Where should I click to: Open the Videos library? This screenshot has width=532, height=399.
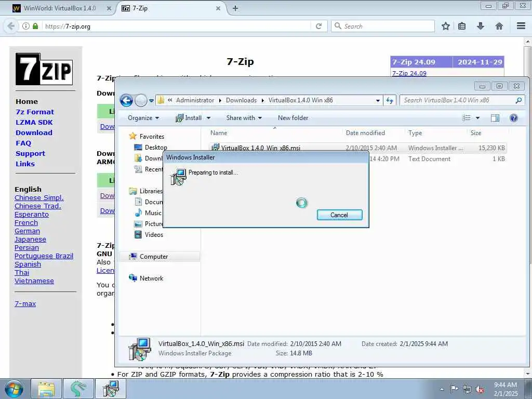point(154,234)
